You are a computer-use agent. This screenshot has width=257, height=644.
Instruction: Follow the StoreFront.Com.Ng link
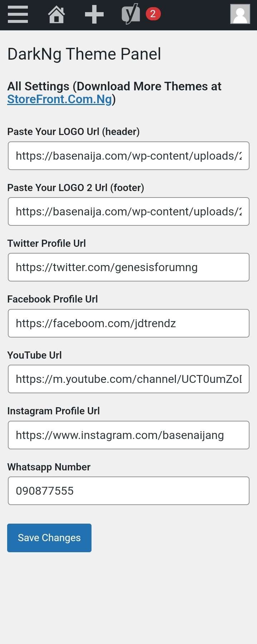(60, 99)
